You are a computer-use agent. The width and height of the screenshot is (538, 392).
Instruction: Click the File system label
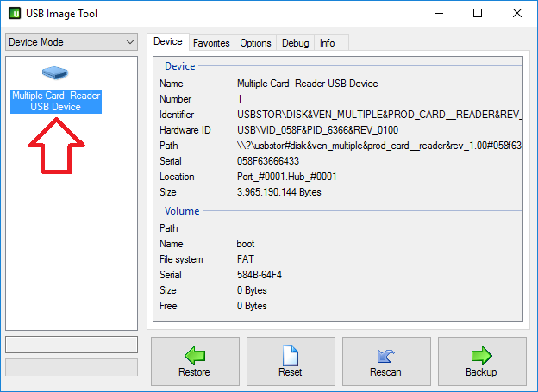tap(181, 259)
